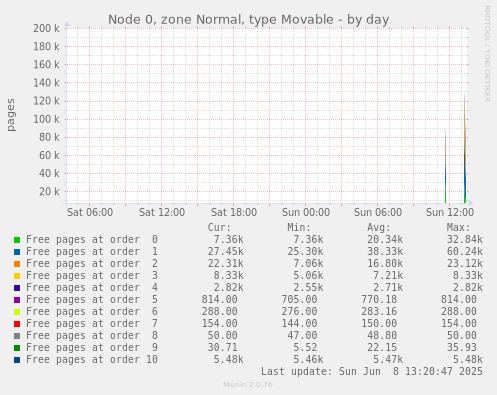
Task: Click the '100 k' y-axis label
Action: click(46, 119)
